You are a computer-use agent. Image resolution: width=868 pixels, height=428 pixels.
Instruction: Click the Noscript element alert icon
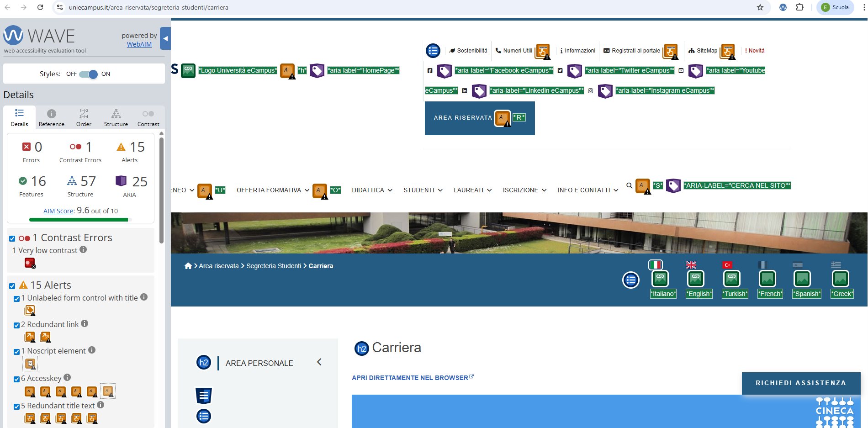[x=30, y=364]
